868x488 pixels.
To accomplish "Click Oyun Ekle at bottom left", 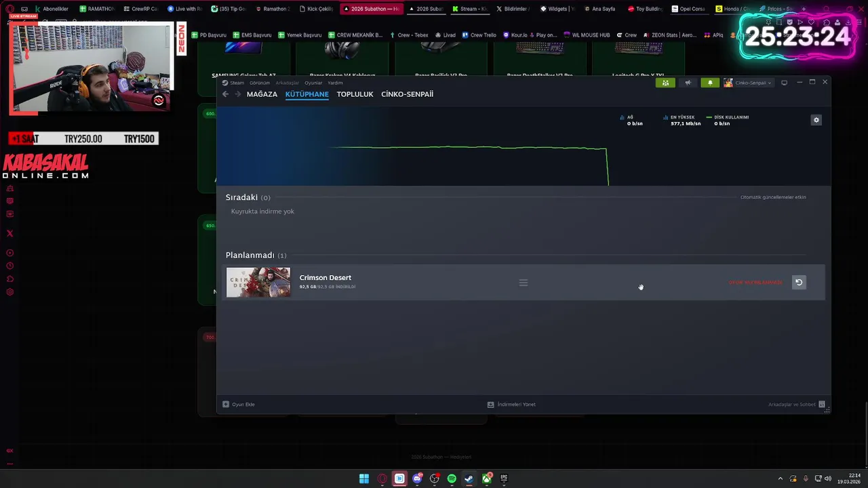I will pyautogui.click(x=239, y=405).
